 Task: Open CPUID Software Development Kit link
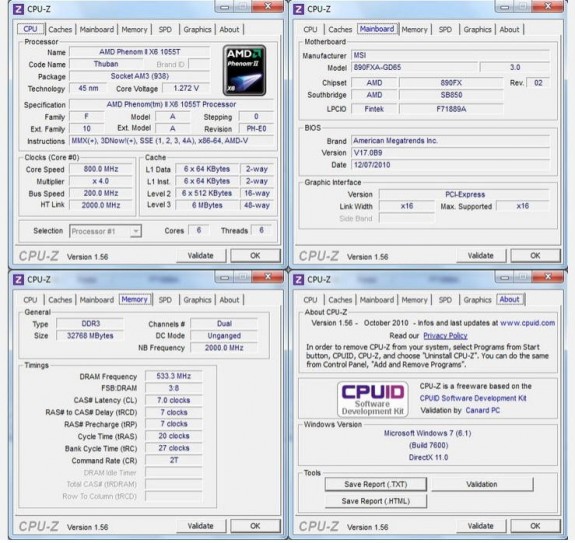pos(473,398)
